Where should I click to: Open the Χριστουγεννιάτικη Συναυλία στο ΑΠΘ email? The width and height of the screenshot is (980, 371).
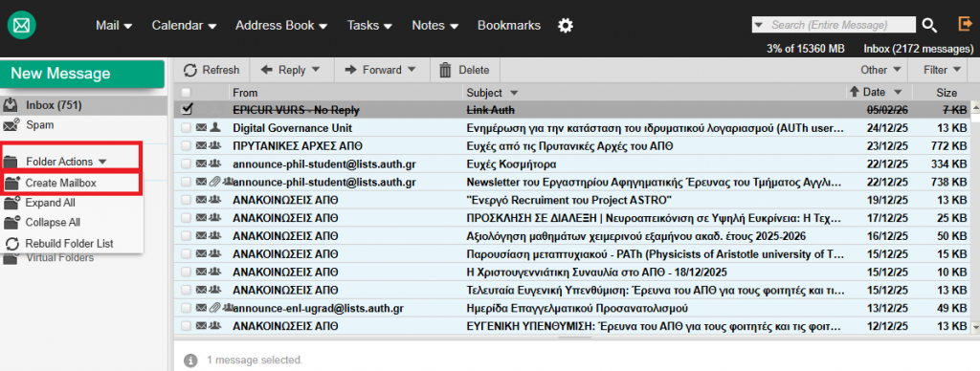[x=597, y=273]
